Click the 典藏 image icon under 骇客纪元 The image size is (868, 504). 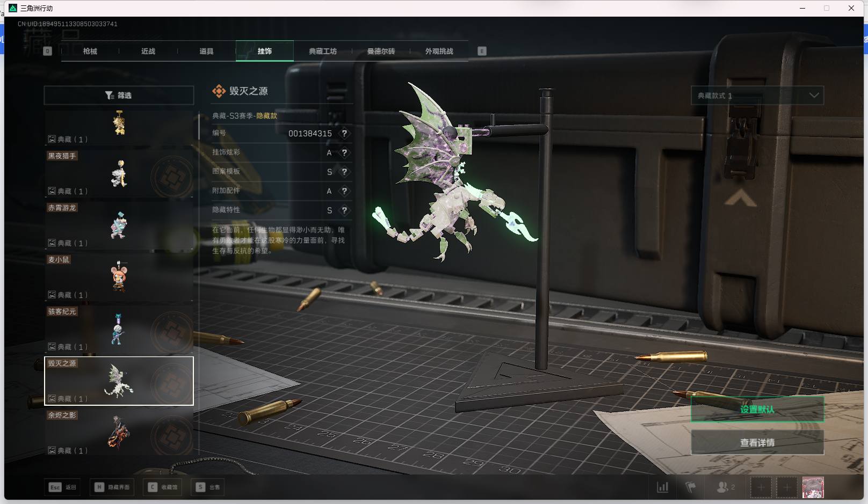(x=52, y=347)
